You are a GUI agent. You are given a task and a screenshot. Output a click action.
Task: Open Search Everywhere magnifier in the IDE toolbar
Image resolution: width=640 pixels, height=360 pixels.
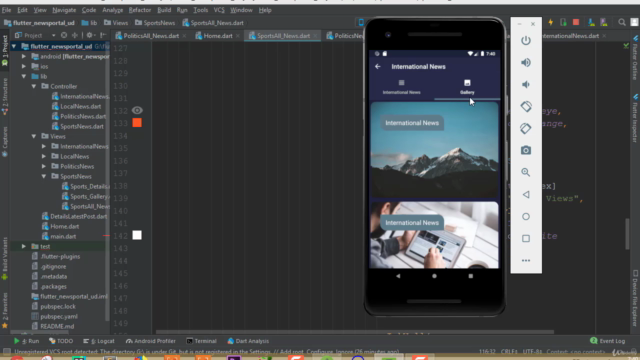tap(622, 22)
